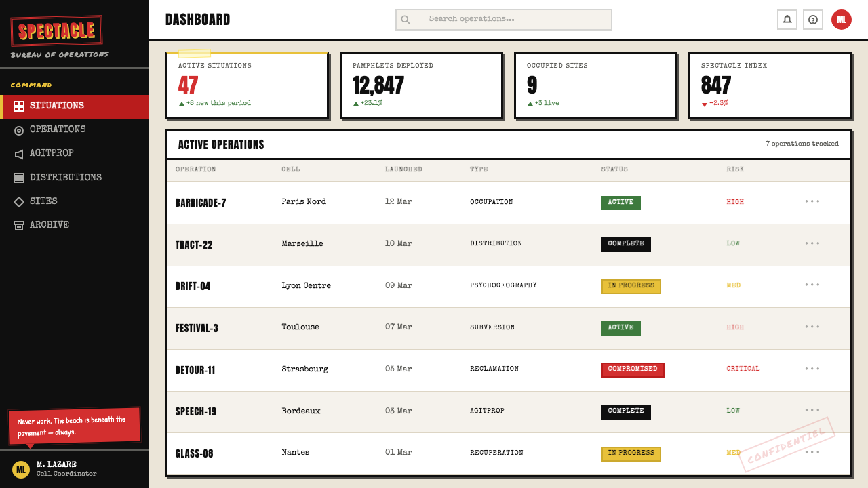This screenshot has width=868, height=488.
Task: Sort by the Risk column header
Action: (x=735, y=169)
